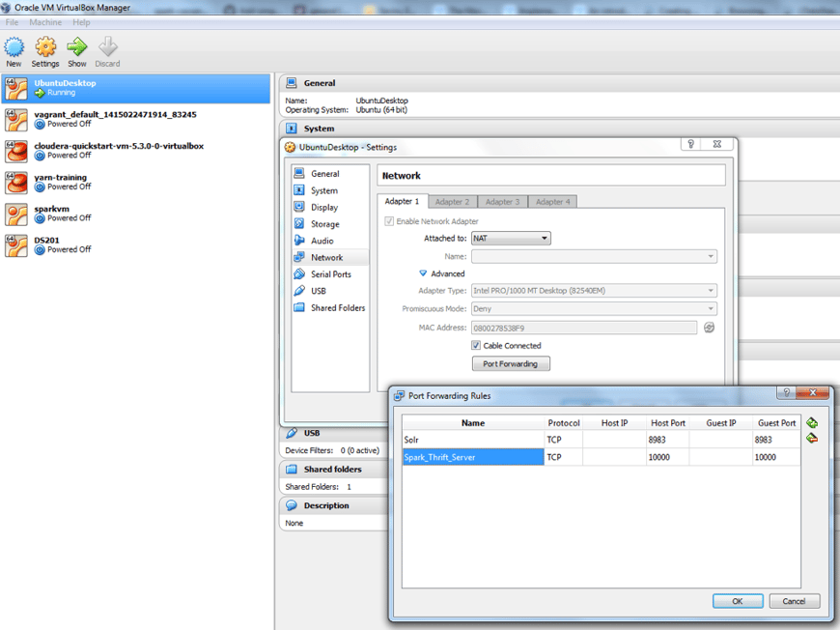Image resolution: width=840 pixels, height=630 pixels.
Task: Select the yarn-training VM icon
Action: pyautogui.click(x=16, y=183)
